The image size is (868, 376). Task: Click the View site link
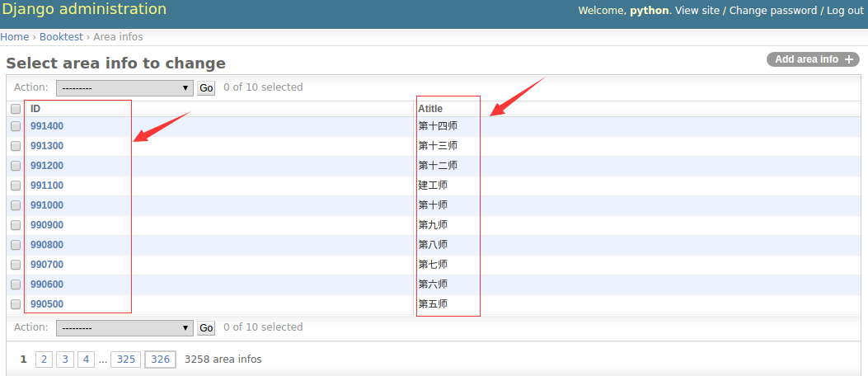(697, 10)
